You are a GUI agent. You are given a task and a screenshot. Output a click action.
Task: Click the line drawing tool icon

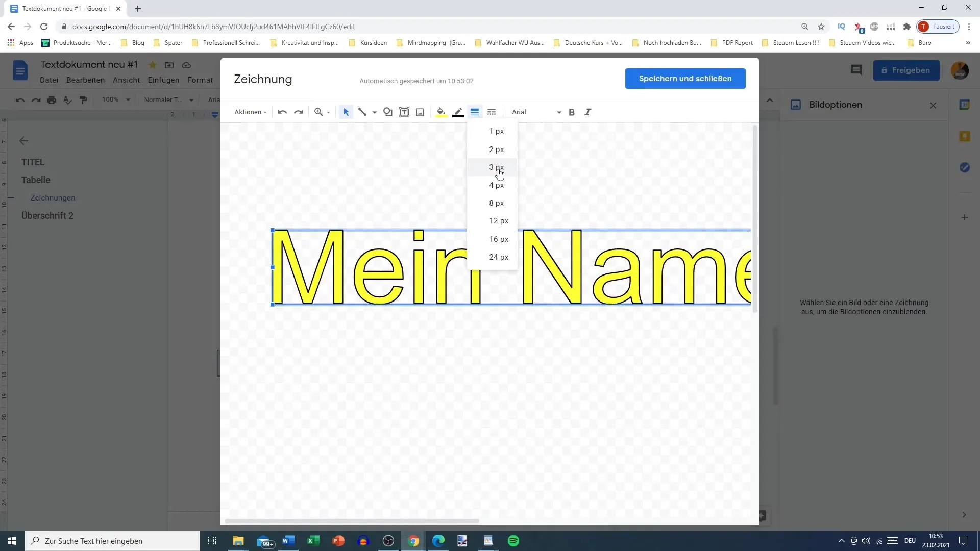coord(363,112)
